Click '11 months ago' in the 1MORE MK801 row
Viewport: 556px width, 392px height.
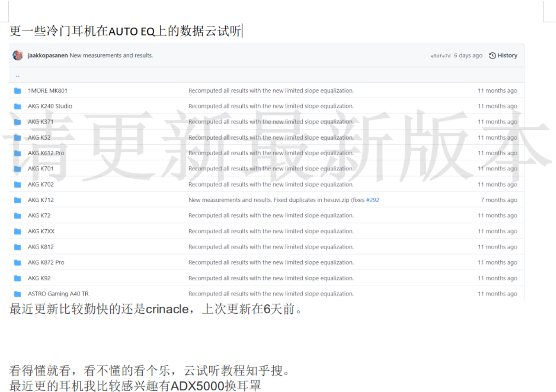(x=497, y=91)
